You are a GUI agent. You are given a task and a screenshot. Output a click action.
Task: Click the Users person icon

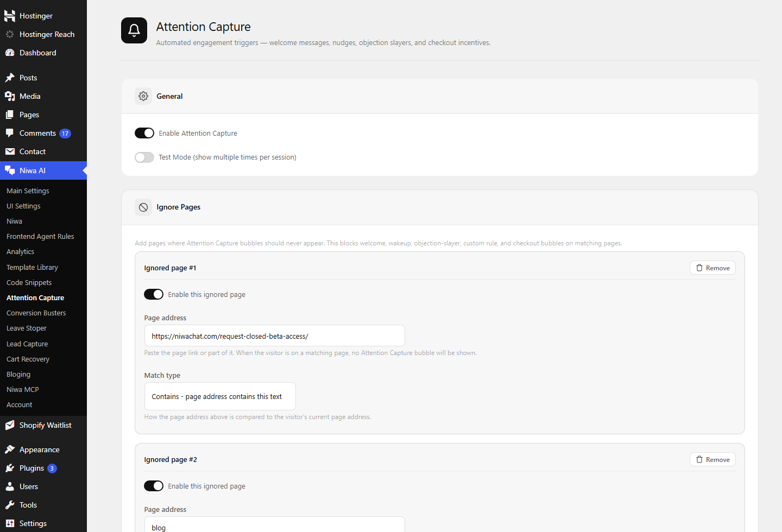tap(10, 486)
